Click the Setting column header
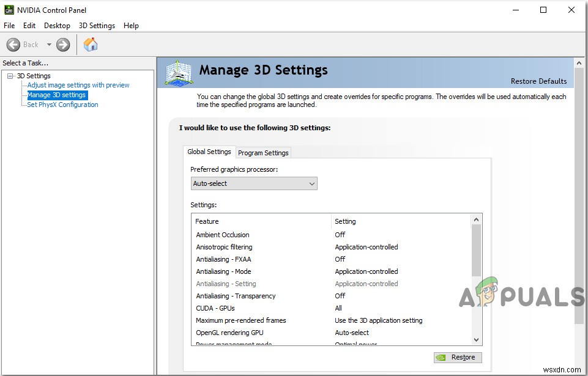The image size is (588, 376). pyautogui.click(x=401, y=221)
